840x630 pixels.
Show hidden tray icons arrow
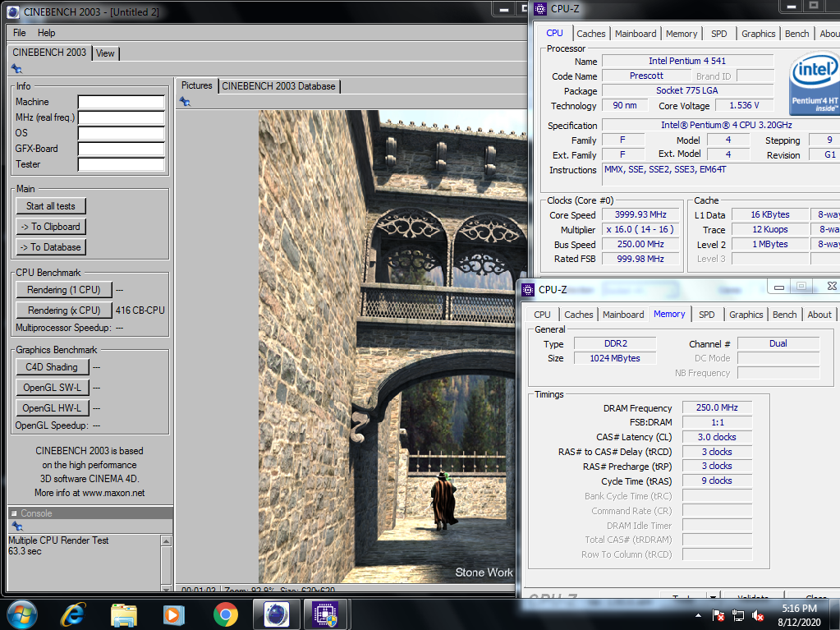[698, 615]
